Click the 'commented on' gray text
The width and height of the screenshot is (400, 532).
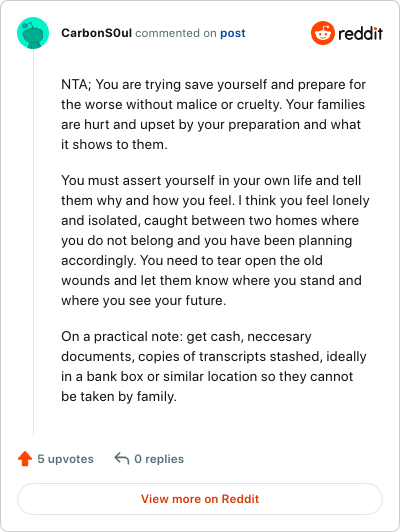click(176, 33)
